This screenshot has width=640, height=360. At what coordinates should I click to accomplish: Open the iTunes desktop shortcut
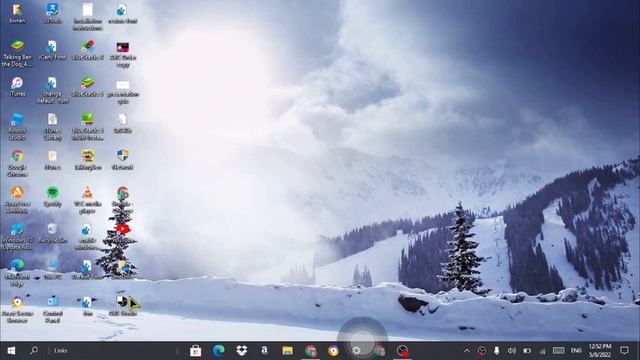coord(17,87)
